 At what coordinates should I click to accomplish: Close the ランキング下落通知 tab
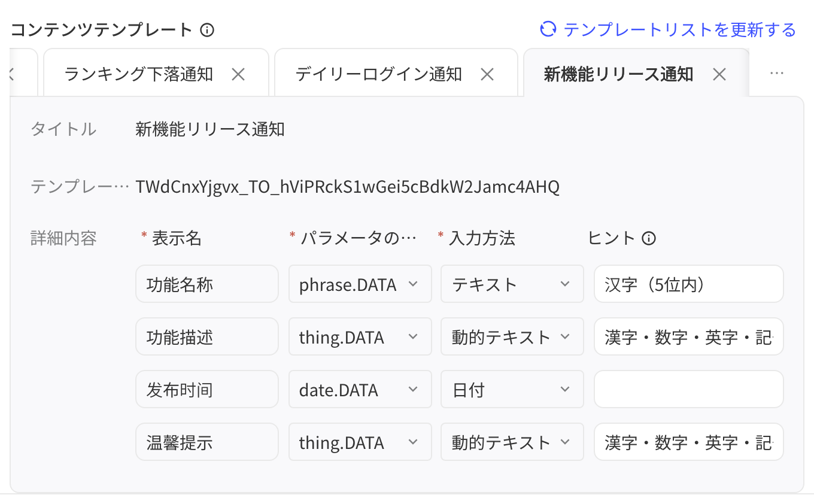pos(238,74)
